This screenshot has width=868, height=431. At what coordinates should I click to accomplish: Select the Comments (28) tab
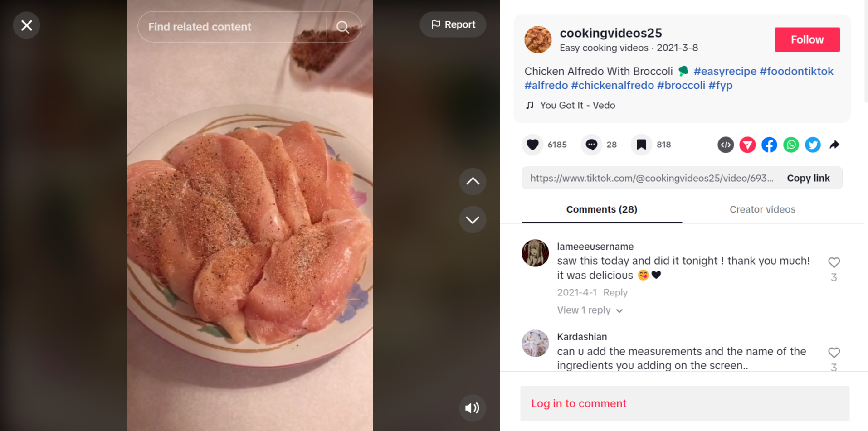601,209
